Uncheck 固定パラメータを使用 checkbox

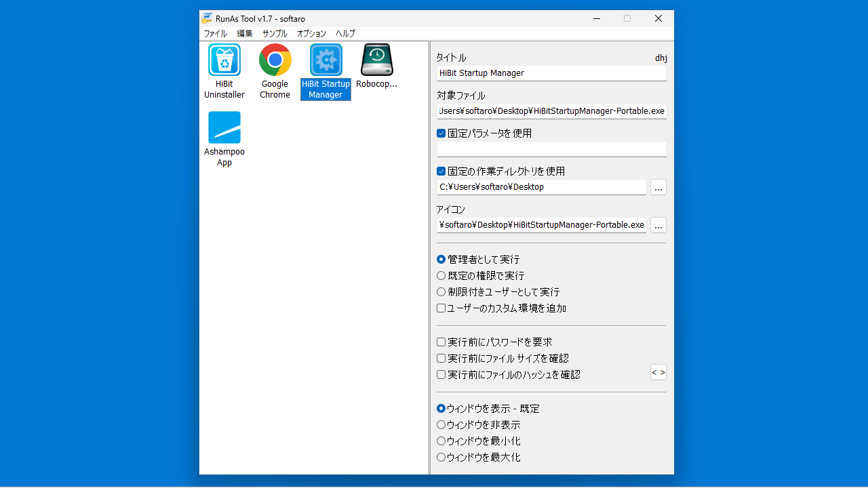[441, 134]
